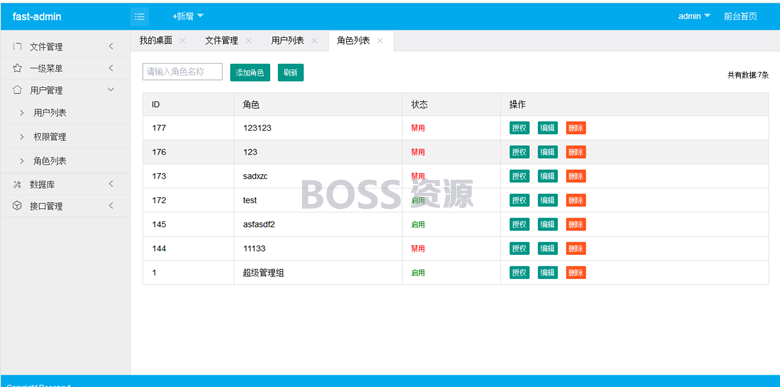Open the admin account dropdown

point(694,16)
